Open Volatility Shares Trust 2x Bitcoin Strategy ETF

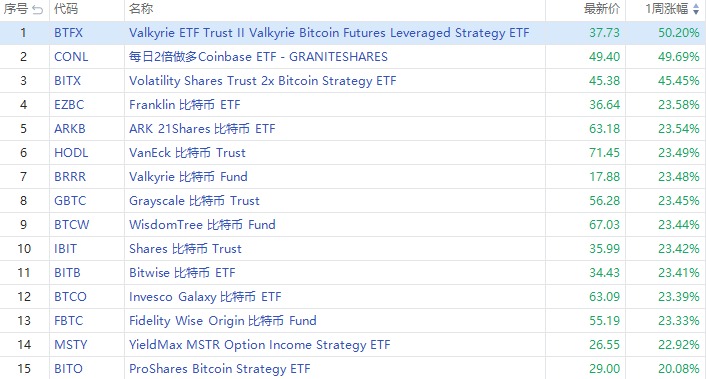tap(262, 81)
